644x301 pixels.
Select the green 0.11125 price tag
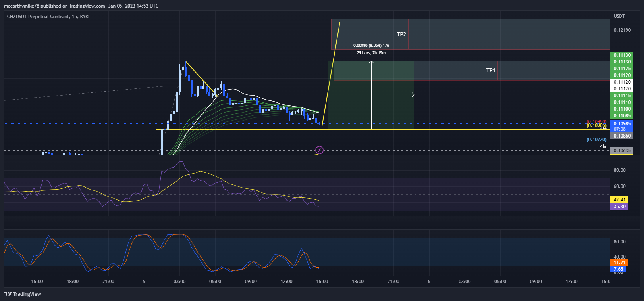point(622,69)
